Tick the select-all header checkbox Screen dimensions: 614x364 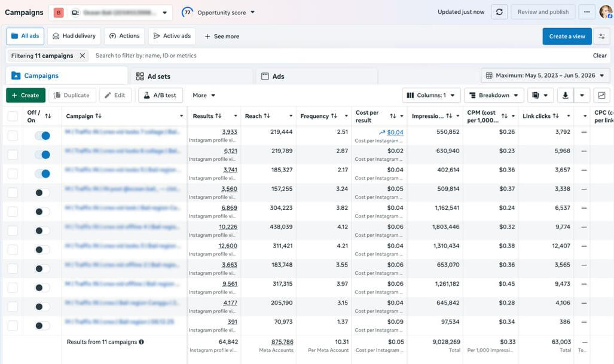tap(13, 116)
